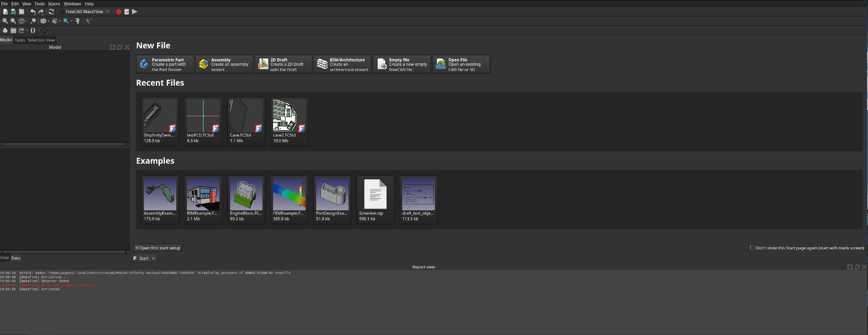Create a new document with toolbar icon
The image size is (868, 335).
[6, 12]
